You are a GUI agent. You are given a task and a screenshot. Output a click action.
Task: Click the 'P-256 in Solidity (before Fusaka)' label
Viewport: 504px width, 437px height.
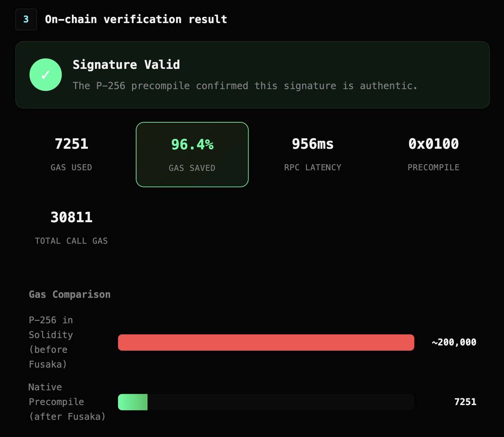pyautogui.click(x=51, y=342)
